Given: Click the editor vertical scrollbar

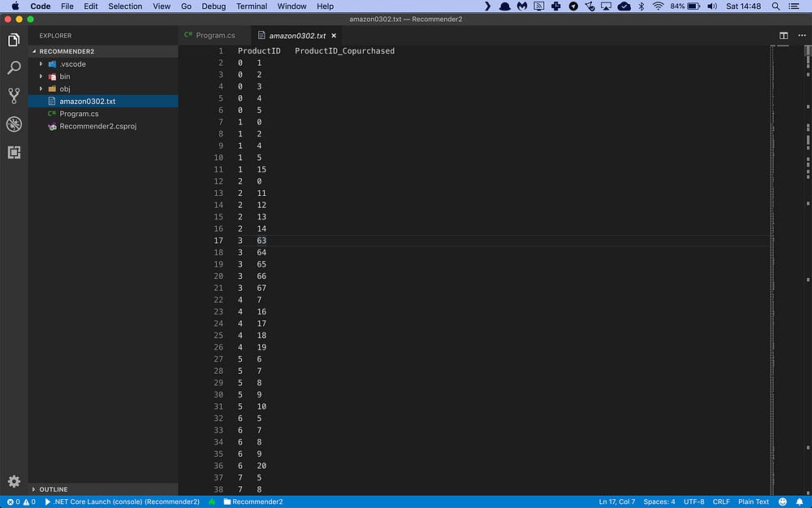Looking at the screenshot, I should 808,270.
